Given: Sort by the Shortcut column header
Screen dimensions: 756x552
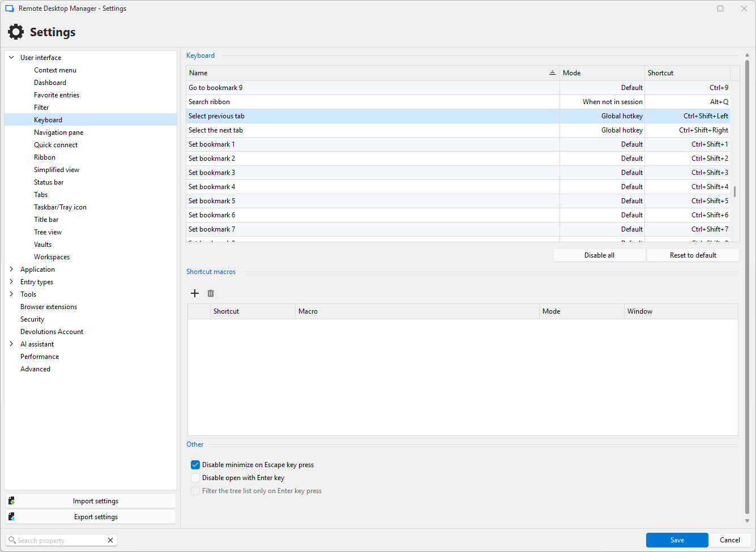Looking at the screenshot, I should [687, 73].
